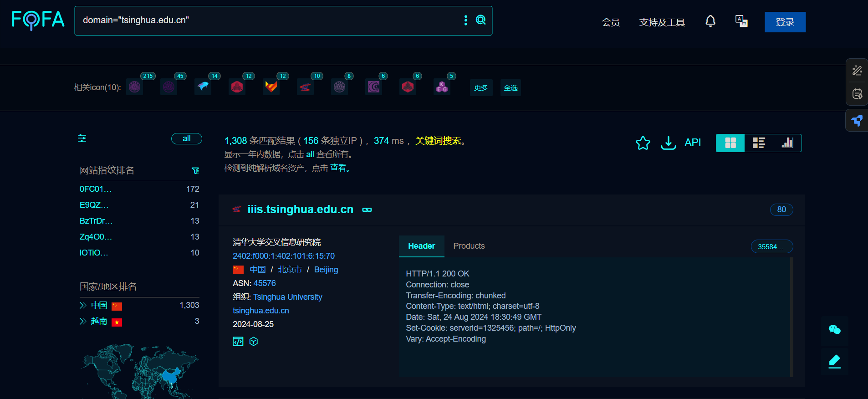868x399 pixels.
Task: Switch to grid card view
Action: click(730, 143)
